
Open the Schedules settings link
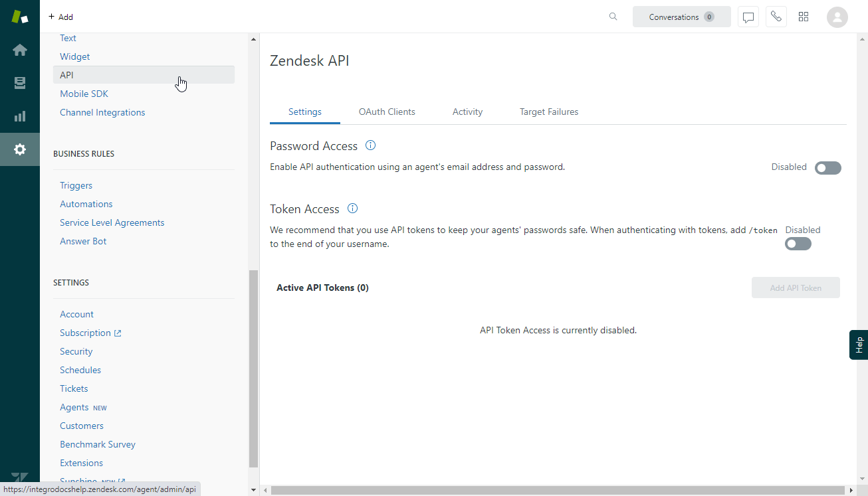tap(80, 371)
